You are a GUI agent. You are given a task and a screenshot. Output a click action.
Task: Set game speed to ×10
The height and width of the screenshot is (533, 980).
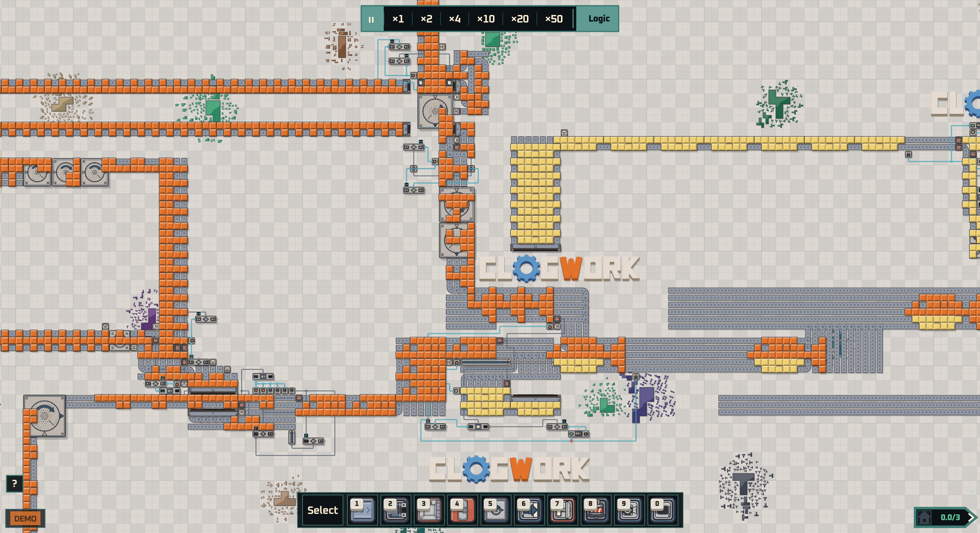tap(486, 19)
